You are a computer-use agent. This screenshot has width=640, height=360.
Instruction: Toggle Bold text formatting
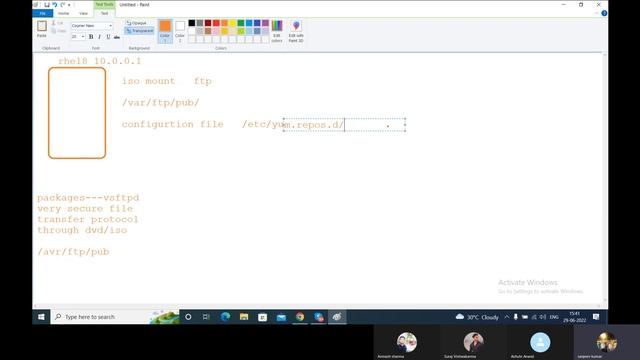tap(91, 37)
